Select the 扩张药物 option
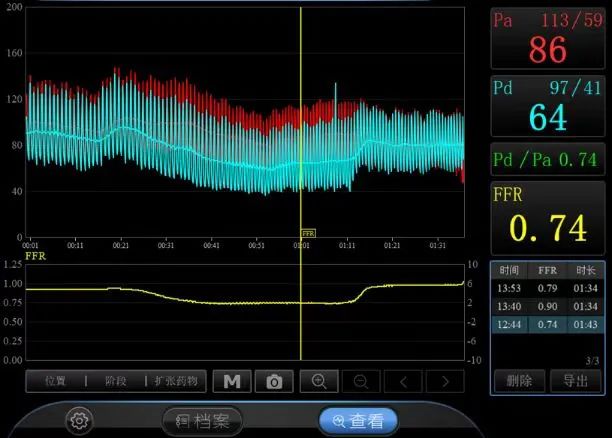The image size is (612, 438). click(x=176, y=381)
